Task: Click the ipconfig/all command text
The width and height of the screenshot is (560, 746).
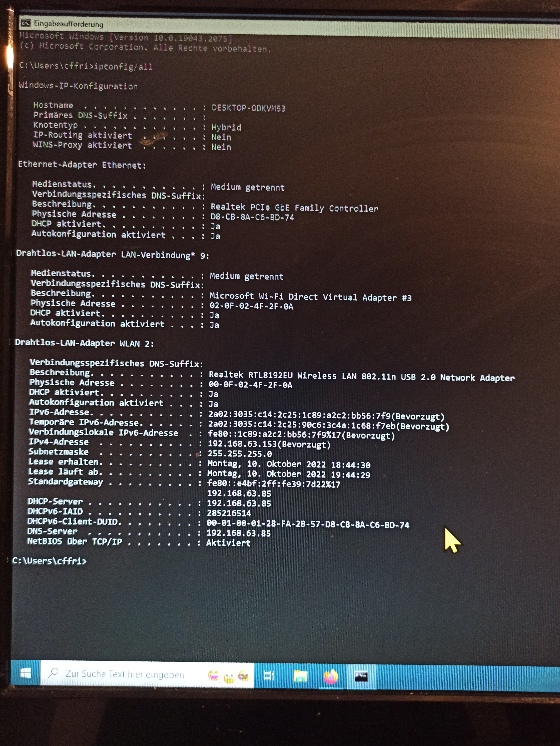Action: pos(123,66)
